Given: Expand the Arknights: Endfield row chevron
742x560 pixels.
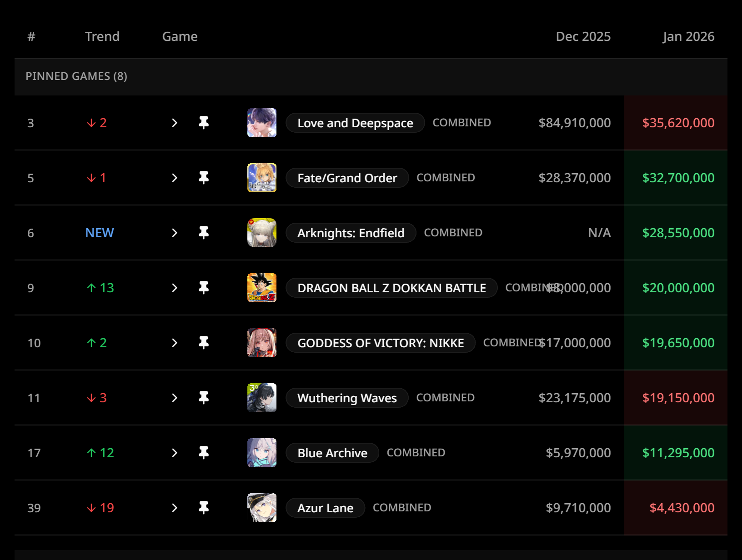Looking at the screenshot, I should 175,233.
